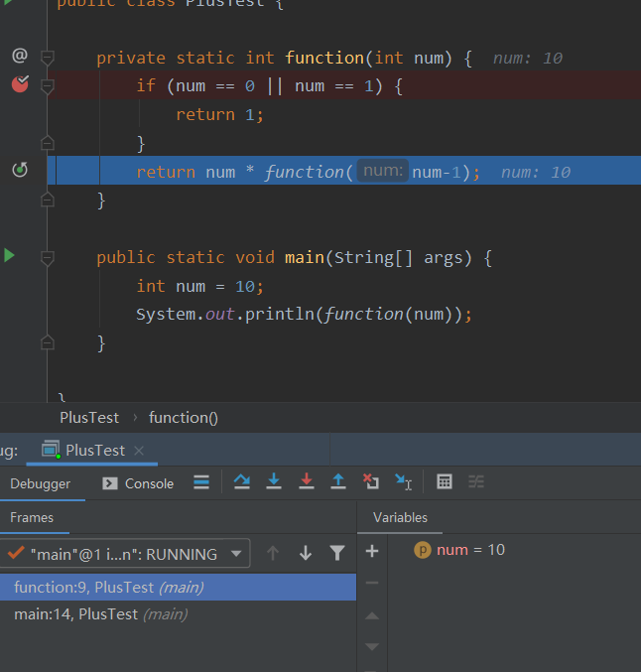The image size is (641, 672).
Task: Toggle the breakpoint on the if line
Action: [20, 84]
